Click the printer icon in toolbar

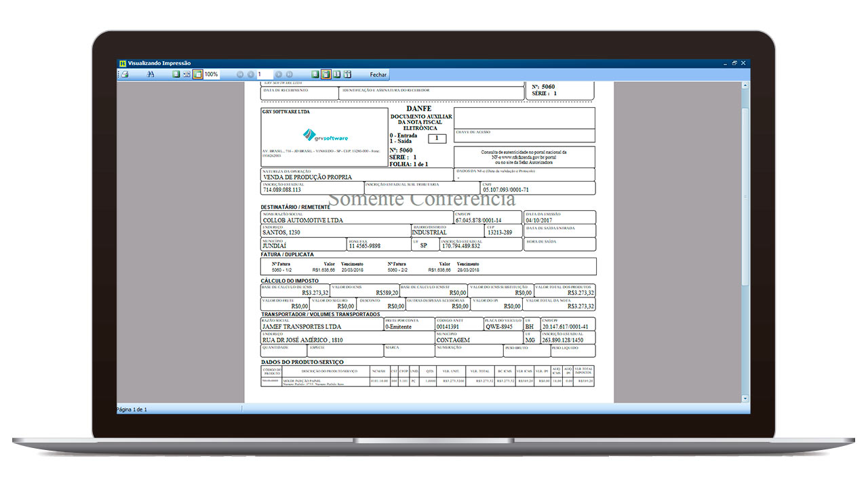(x=125, y=74)
